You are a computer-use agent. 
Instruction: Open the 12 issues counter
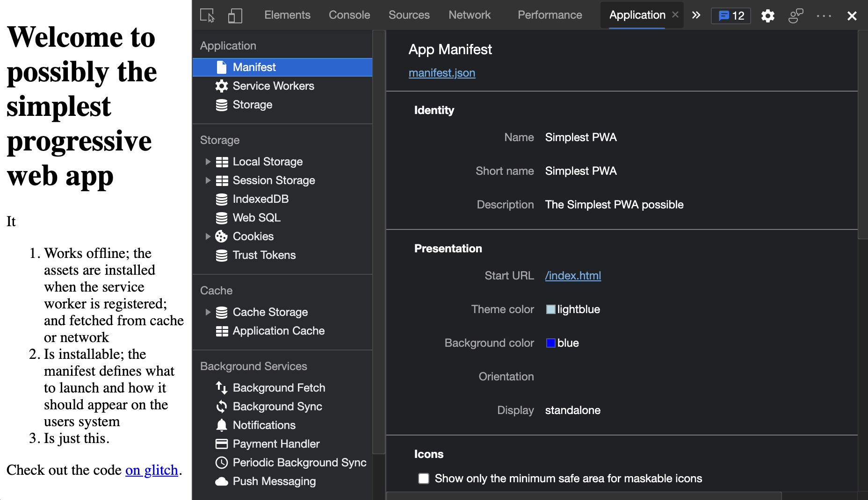(x=731, y=15)
